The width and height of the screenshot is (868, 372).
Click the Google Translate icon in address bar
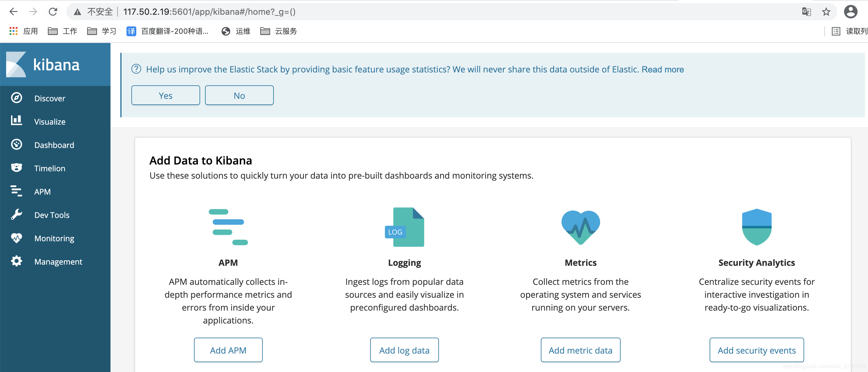click(806, 12)
